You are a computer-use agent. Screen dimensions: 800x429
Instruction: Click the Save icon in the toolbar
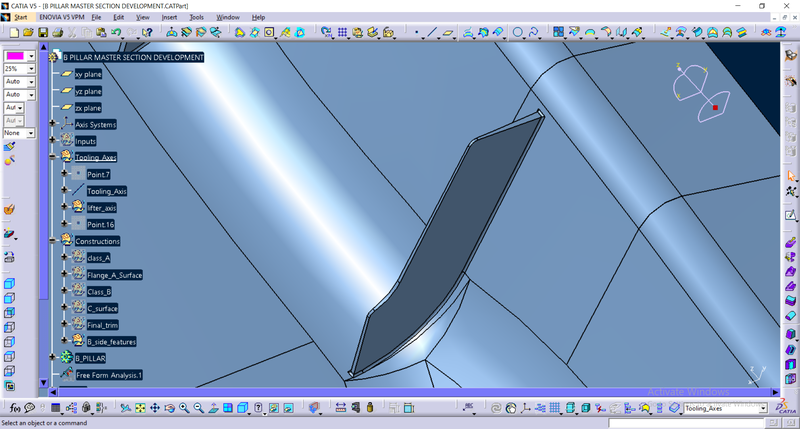tap(44, 33)
